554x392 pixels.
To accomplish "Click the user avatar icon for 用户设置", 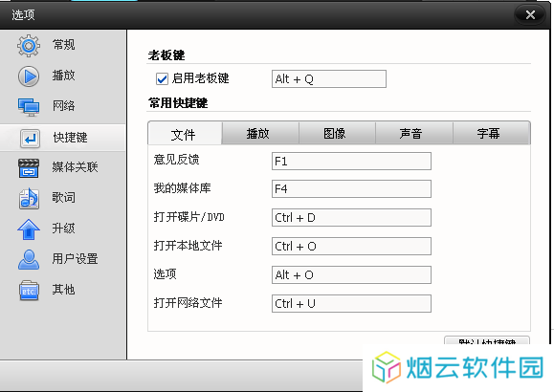I will coord(29,259).
